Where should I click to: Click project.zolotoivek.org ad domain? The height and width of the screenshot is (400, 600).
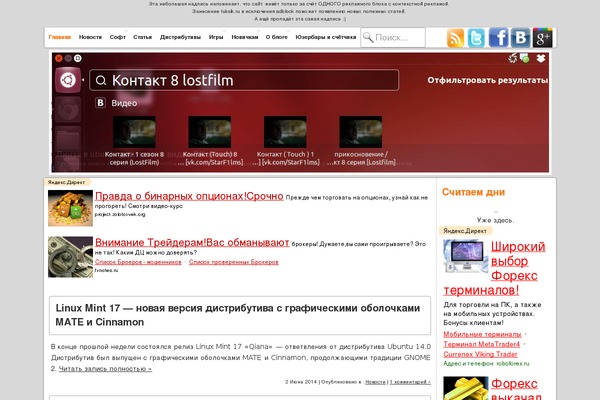pos(120,214)
